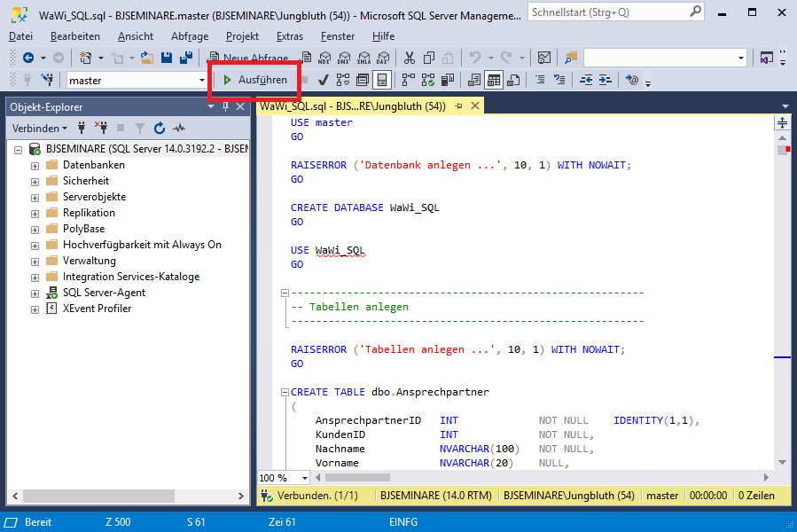The width and height of the screenshot is (797, 532).
Task: Open the Activity Monitor pulse icon
Action: (179, 128)
